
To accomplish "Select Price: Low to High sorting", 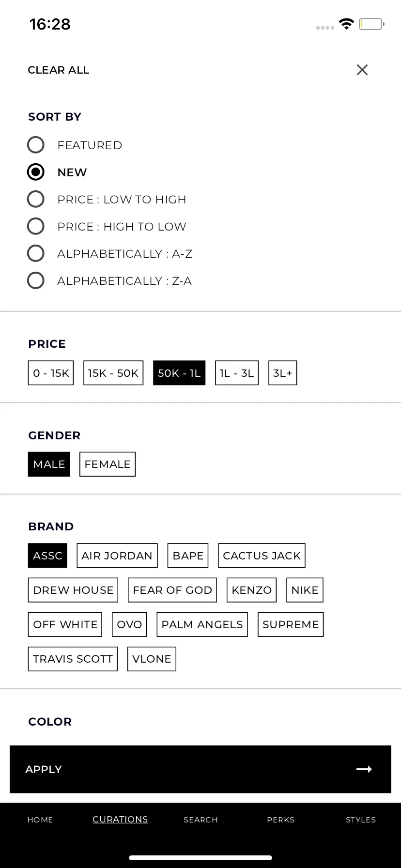I will pos(36,199).
